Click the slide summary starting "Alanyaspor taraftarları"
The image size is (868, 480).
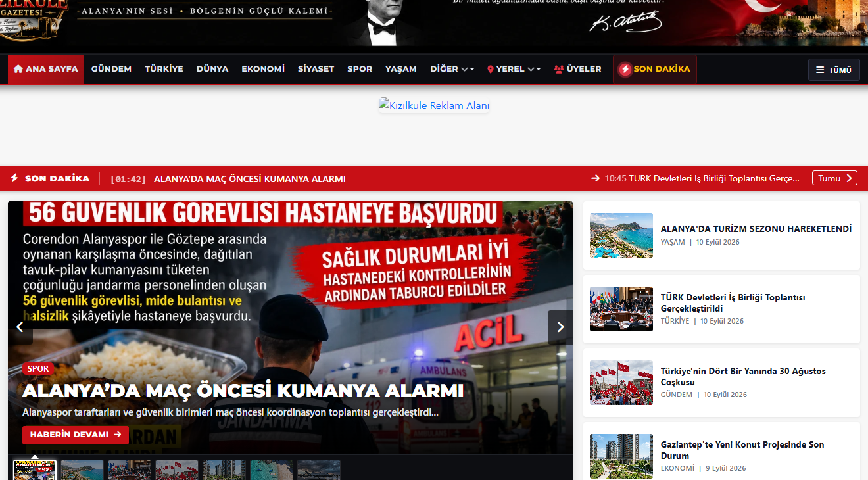[230, 413]
